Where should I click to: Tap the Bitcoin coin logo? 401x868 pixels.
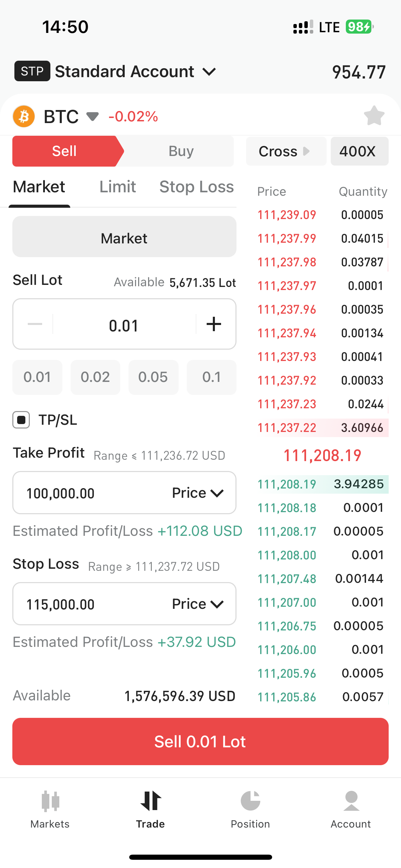(x=24, y=116)
